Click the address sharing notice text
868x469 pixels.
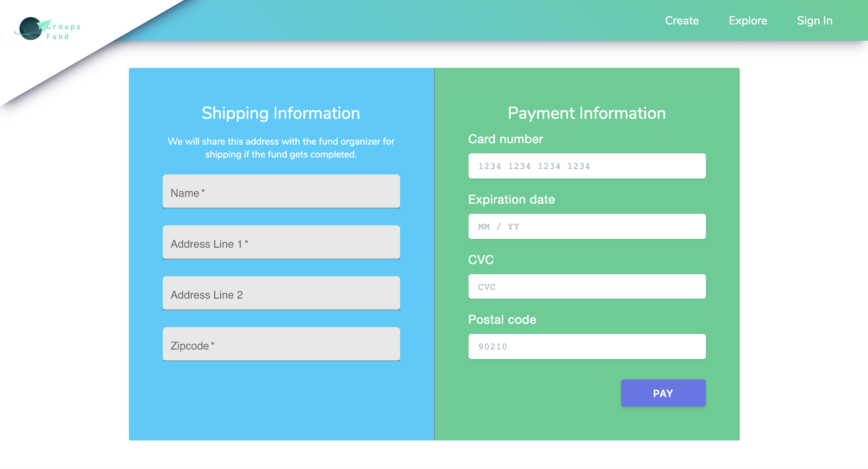[x=281, y=148]
